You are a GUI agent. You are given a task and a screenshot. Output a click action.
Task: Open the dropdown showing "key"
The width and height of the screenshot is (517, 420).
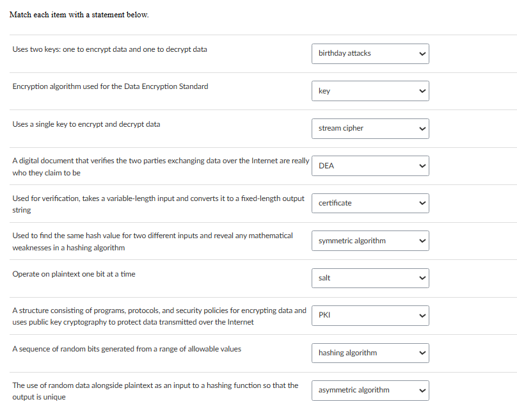click(370, 91)
